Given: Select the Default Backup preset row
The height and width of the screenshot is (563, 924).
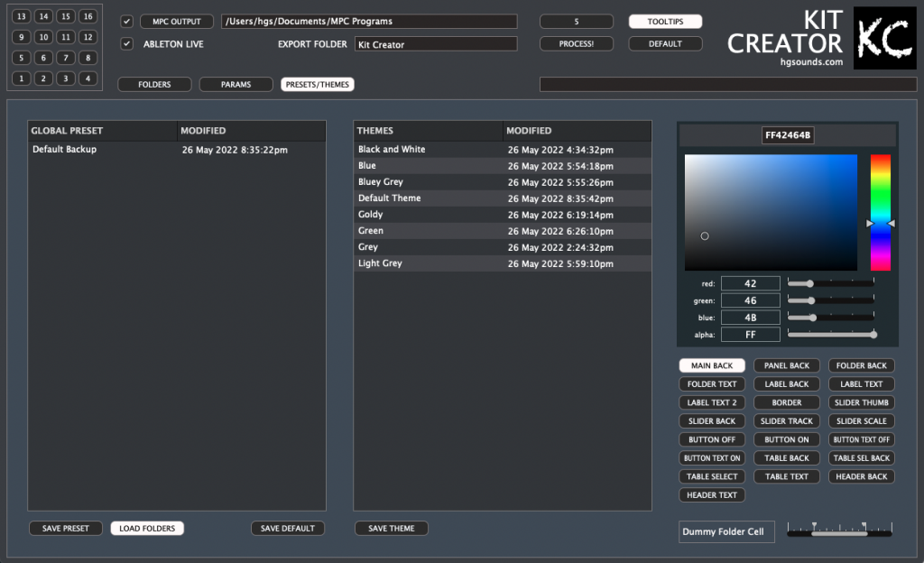Looking at the screenshot, I should [177, 150].
